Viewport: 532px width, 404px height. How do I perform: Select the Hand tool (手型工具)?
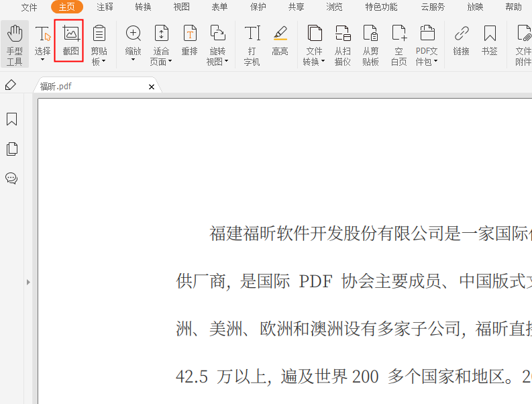tap(15, 44)
